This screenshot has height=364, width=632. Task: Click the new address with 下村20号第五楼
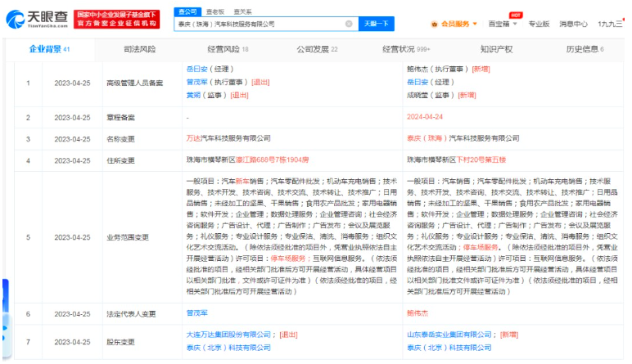pyautogui.click(x=456, y=160)
